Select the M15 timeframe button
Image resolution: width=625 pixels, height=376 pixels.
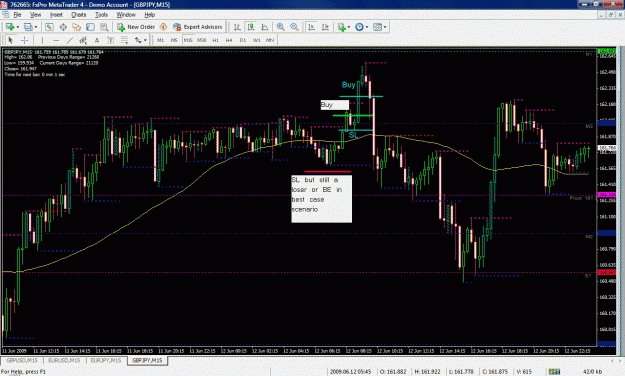click(188, 40)
